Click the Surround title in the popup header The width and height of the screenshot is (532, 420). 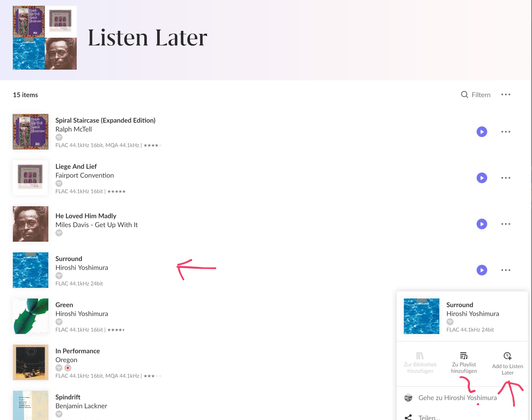(460, 305)
